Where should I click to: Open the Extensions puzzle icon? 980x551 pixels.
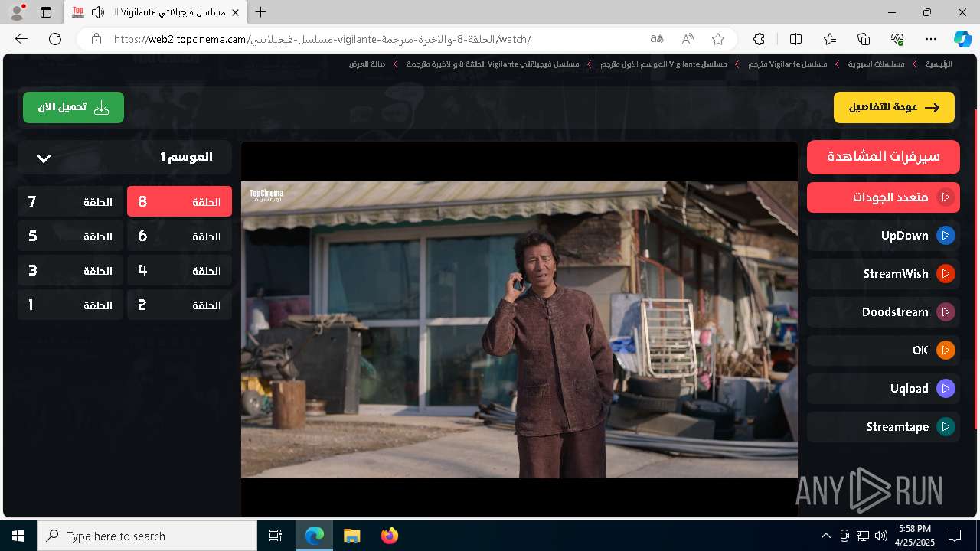pyautogui.click(x=759, y=39)
